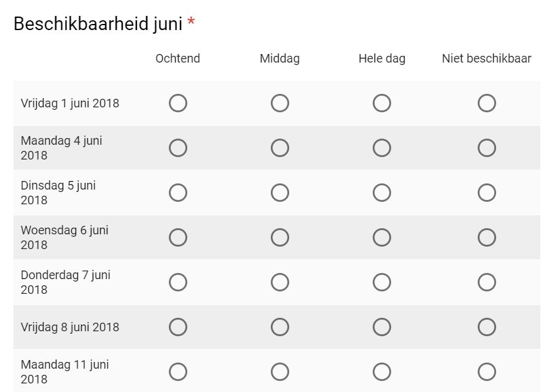Viewport: 552px width, 392px height.
Task: Select Ochtend for Donderdag 7 juni
Action: (178, 282)
